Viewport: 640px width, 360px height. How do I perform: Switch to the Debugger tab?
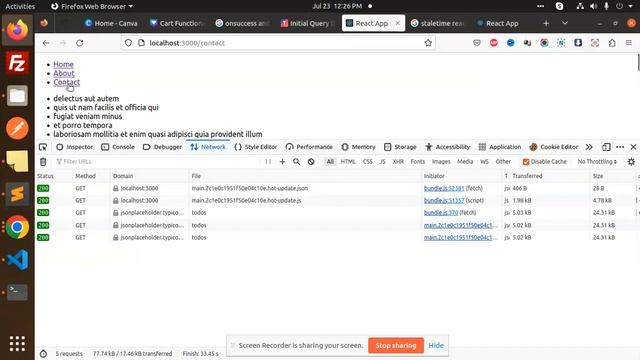click(x=162, y=147)
